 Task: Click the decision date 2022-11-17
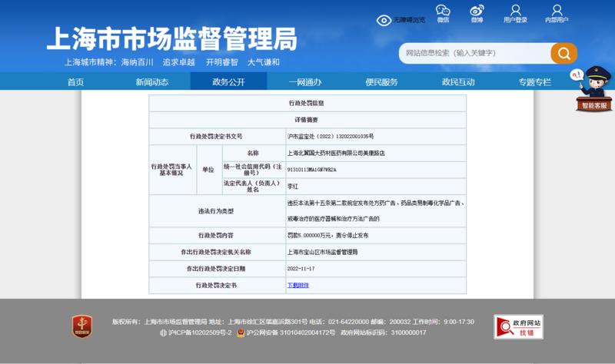click(301, 269)
